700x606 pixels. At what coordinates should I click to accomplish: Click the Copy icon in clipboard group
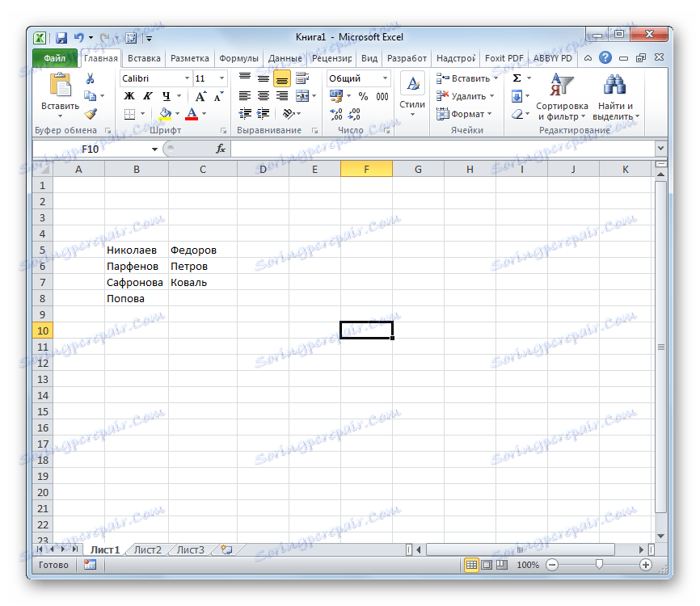(91, 96)
